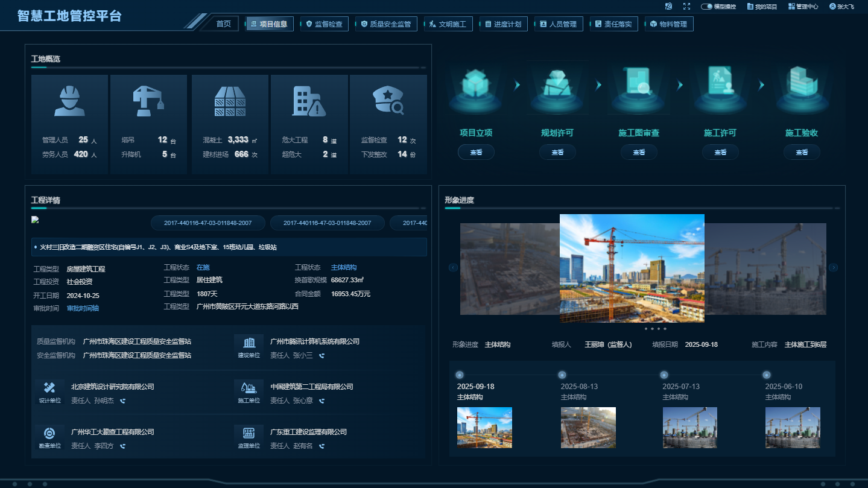Click the 张大飞 user avatar icon
The width and height of the screenshot is (868, 488).
[x=832, y=7]
